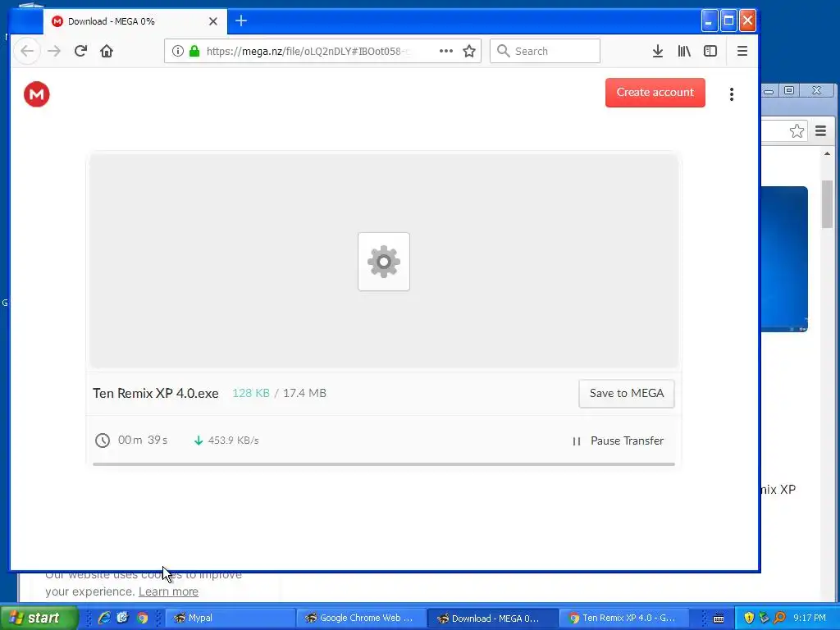Click the file name Ten Remix XP 4.0.exe
The height and width of the screenshot is (630, 840).
(156, 393)
